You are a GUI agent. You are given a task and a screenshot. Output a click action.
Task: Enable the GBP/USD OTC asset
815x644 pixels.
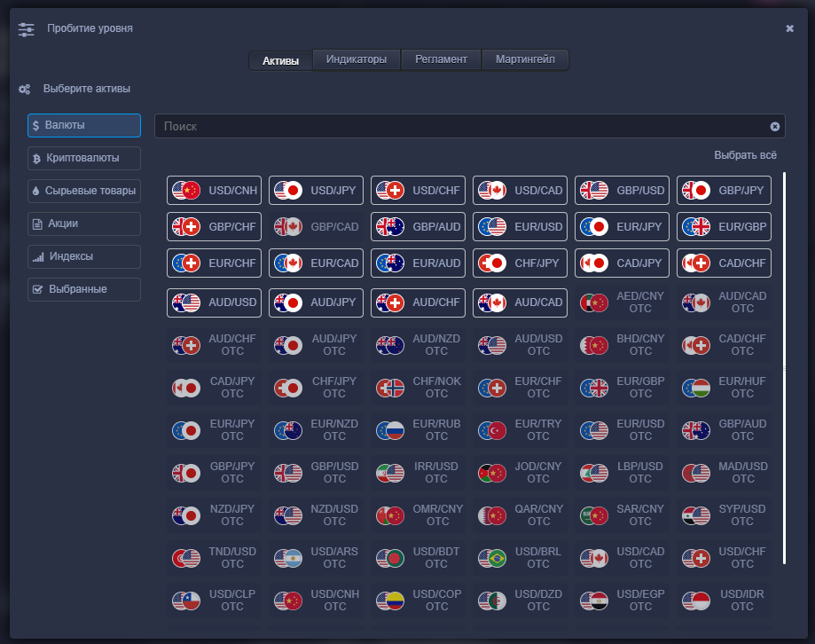tap(316, 473)
